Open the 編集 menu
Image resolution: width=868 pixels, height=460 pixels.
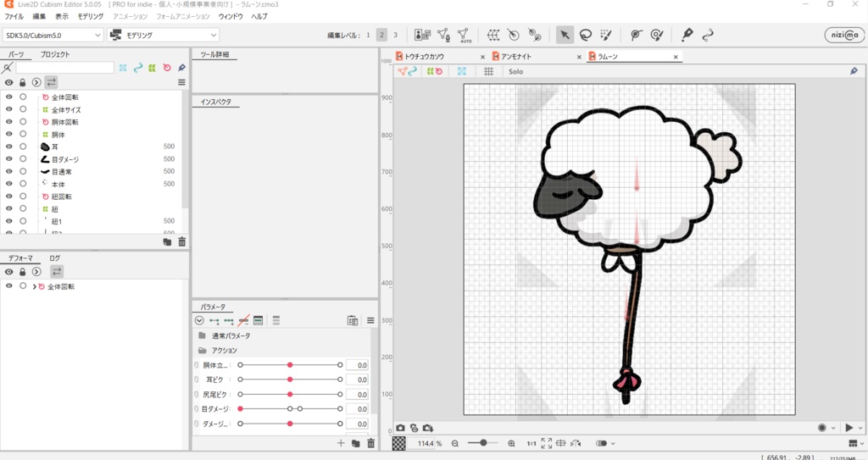pos(39,17)
